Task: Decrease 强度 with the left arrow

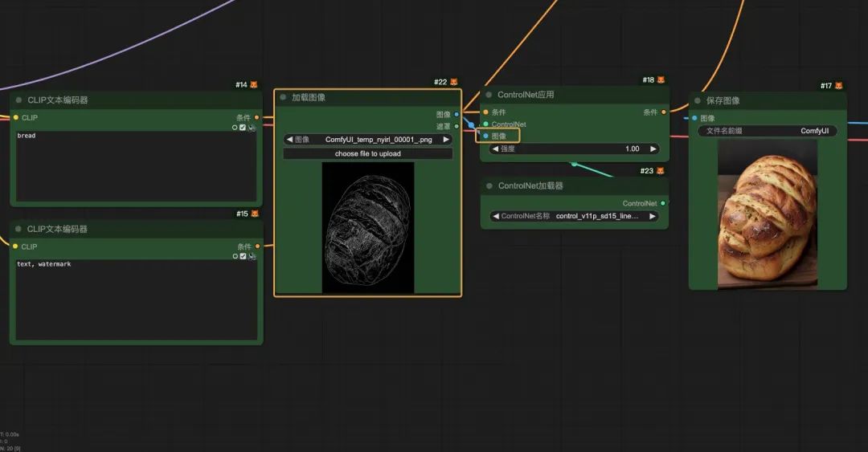Action: coord(495,149)
